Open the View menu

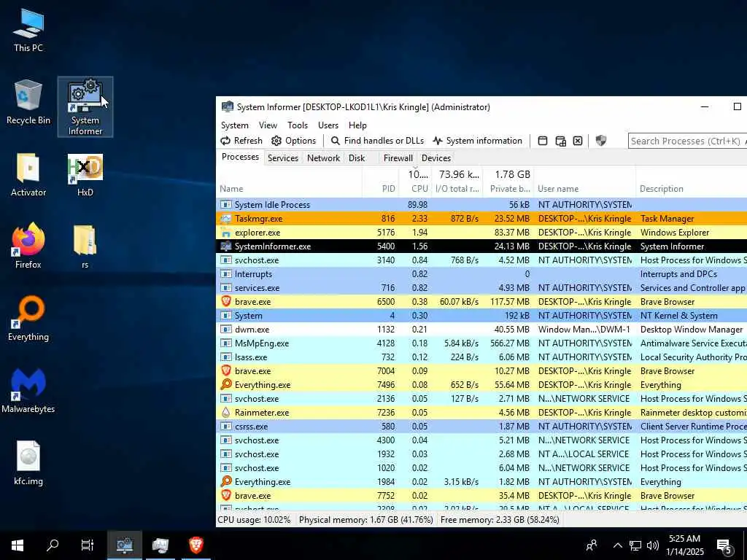[268, 125]
